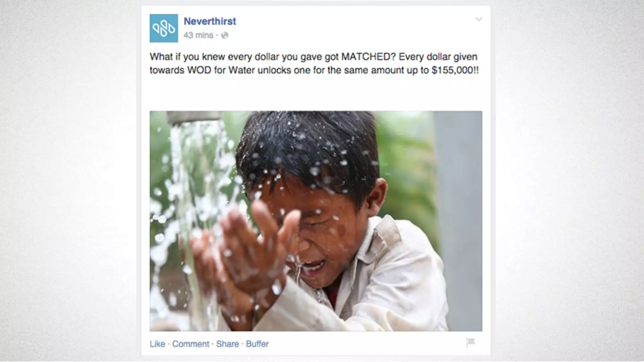644x362 pixels.
Task: Click the Buffer link under the post
Action: (257, 344)
